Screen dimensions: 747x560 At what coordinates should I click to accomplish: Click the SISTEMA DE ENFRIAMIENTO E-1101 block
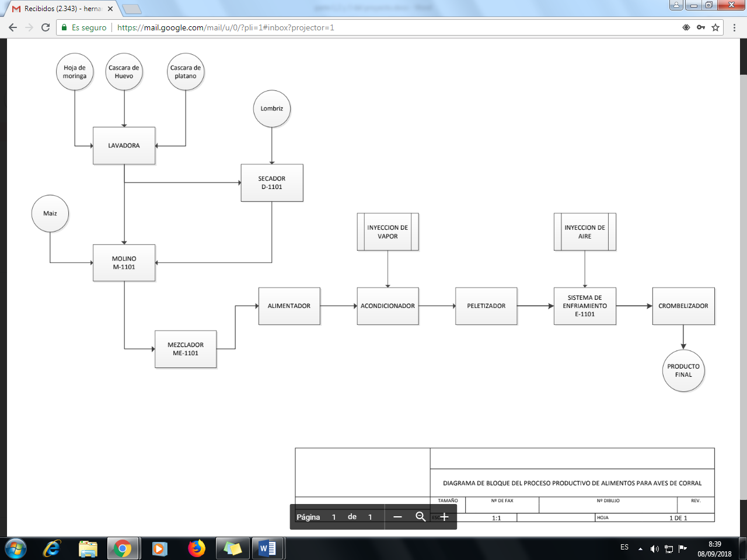[585, 306]
